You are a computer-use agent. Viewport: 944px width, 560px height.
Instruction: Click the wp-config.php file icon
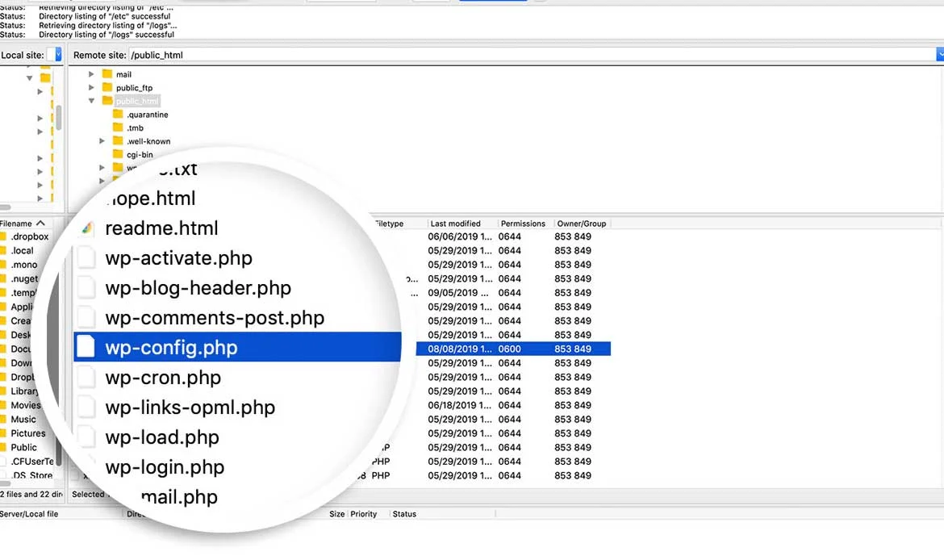(x=86, y=348)
